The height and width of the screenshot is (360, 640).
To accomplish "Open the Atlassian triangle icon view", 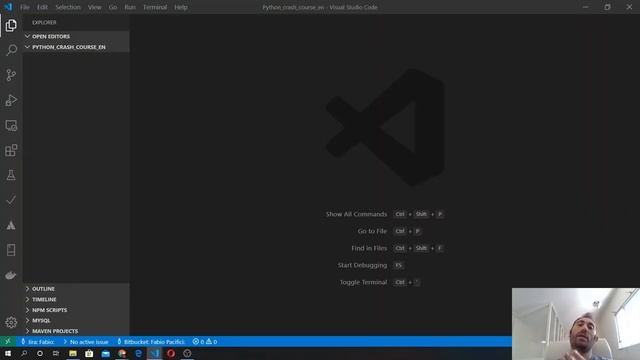I will point(11,225).
